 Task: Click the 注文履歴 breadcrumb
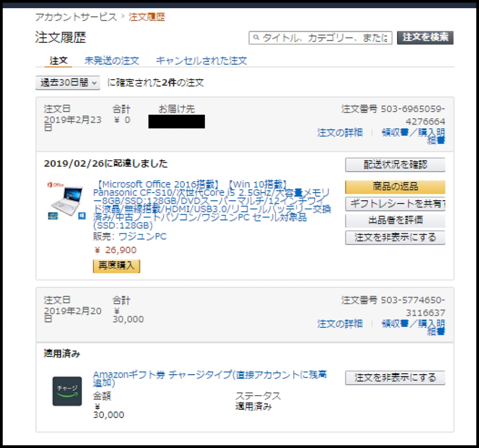(x=147, y=17)
